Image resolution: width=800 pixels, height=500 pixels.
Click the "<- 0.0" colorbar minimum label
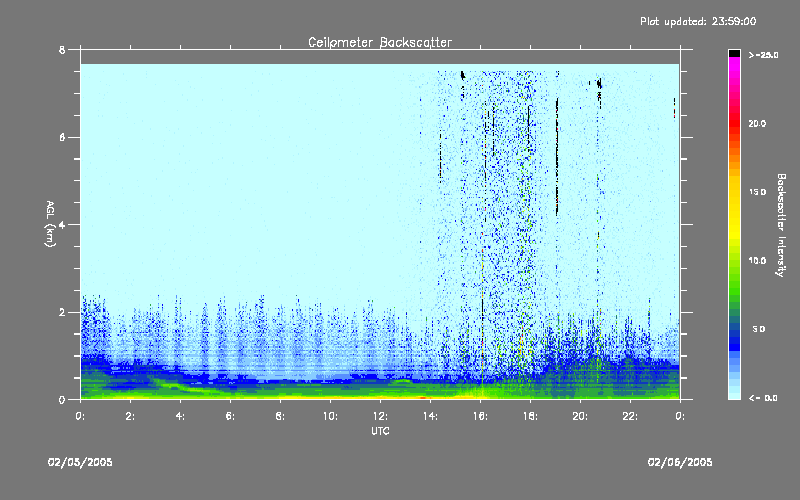tap(763, 398)
